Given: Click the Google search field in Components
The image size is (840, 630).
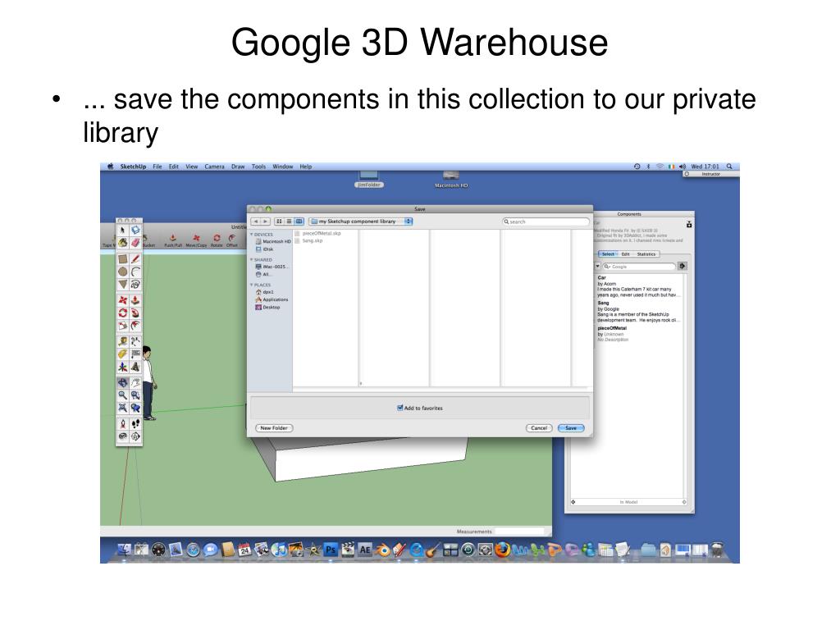Looking at the screenshot, I should click(x=639, y=267).
